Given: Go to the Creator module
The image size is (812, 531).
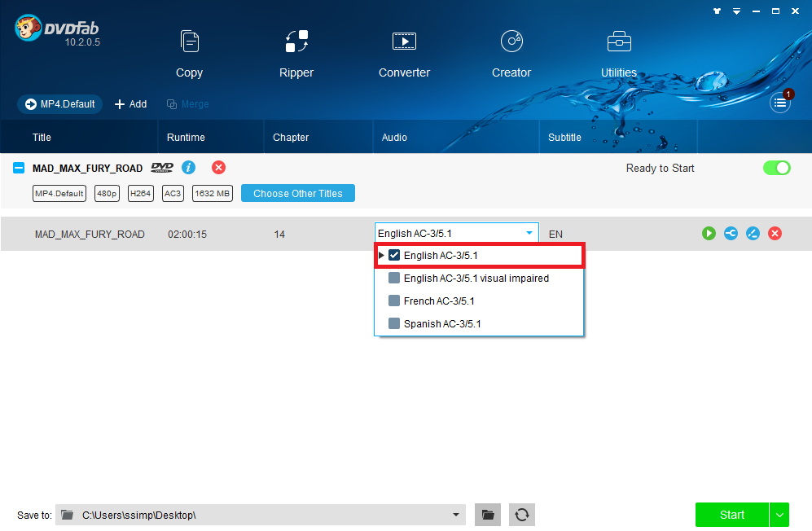Looking at the screenshot, I should pyautogui.click(x=511, y=54).
